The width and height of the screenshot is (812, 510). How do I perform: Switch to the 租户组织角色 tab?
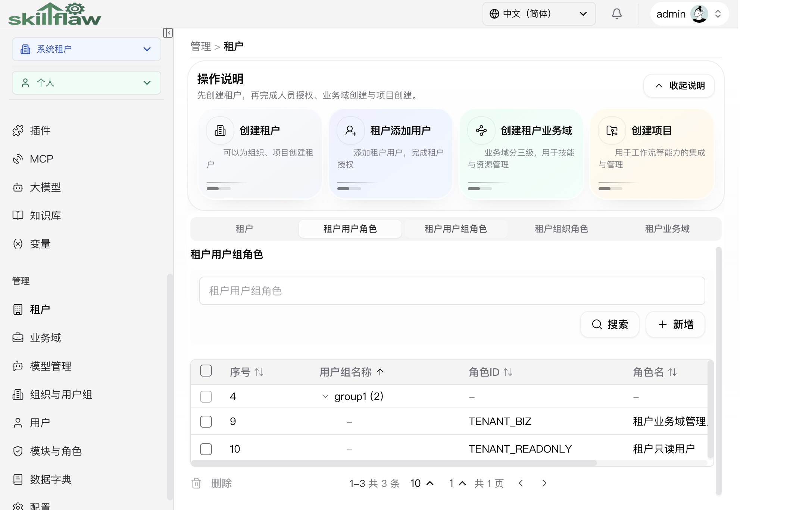click(561, 229)
